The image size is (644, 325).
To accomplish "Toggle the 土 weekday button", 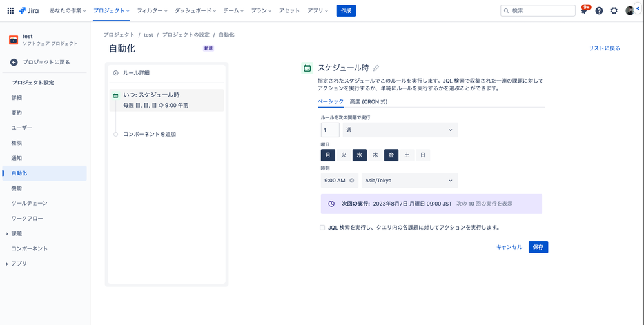I will (x=407, y=155).
